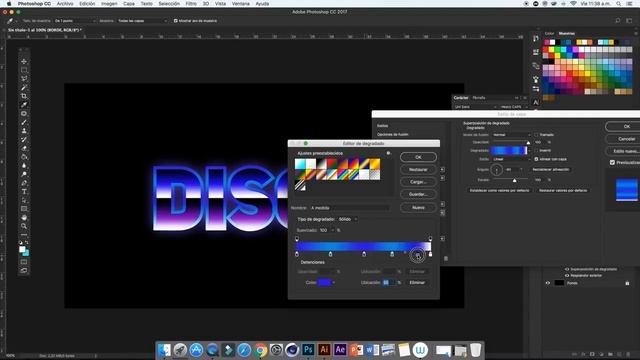640x360 pixels.
Task: Click the Opacidad slider in layer style
Action: pos(511,142)
